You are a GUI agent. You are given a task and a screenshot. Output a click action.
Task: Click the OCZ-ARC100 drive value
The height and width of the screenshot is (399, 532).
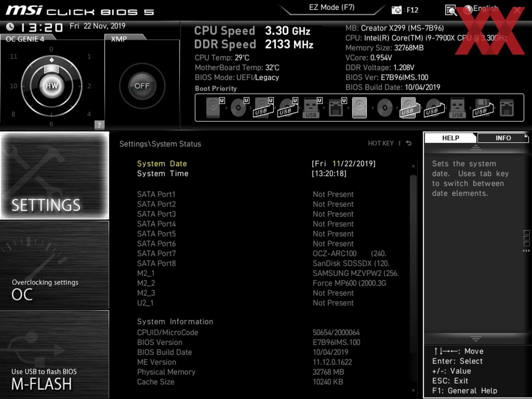coord(349,253)
